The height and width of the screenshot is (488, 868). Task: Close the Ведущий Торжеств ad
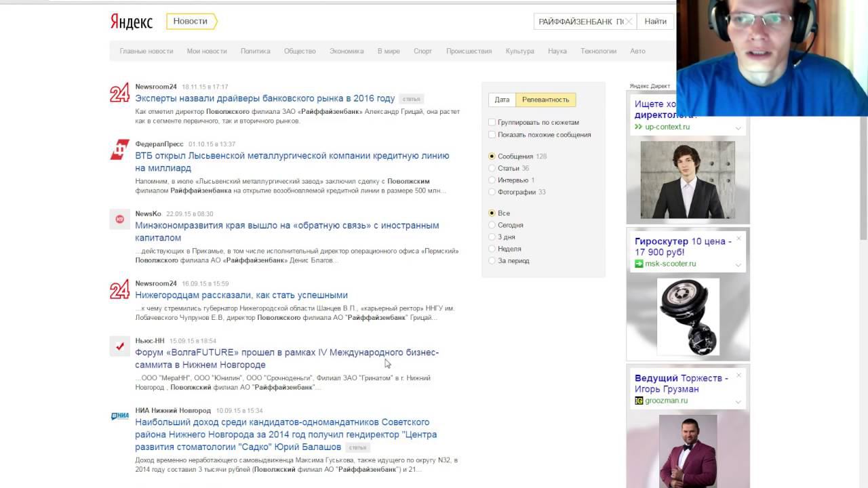(738, 375)
